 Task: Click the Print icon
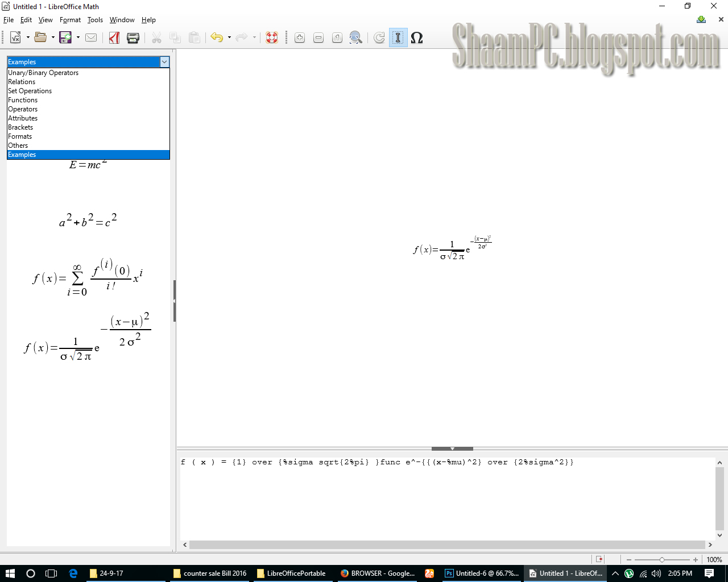[x=133, y=38]
